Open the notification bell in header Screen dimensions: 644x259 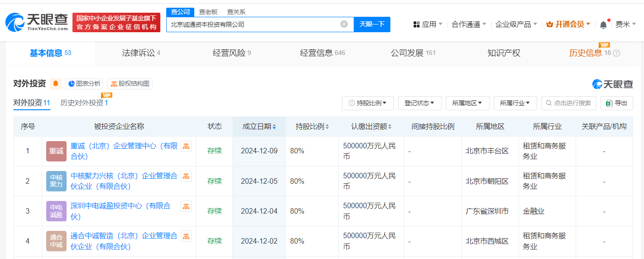[603, 24]
